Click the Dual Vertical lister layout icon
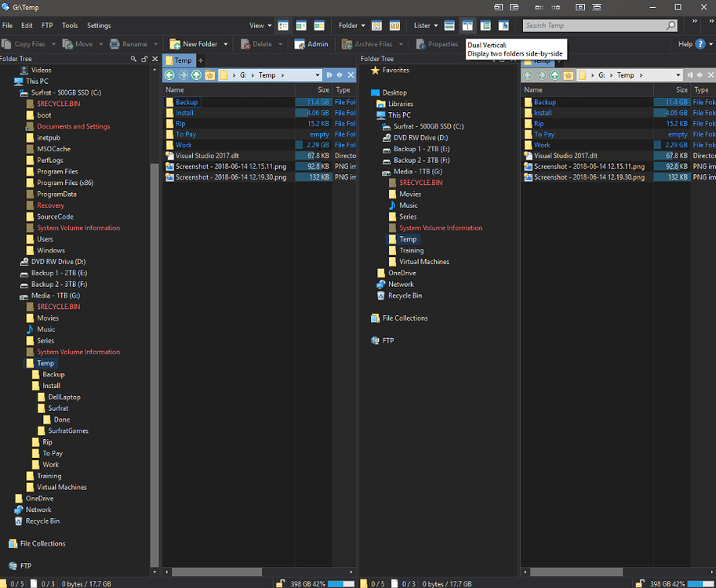The height and width of the screenshot is (588, 716). [x=467, y=26]
